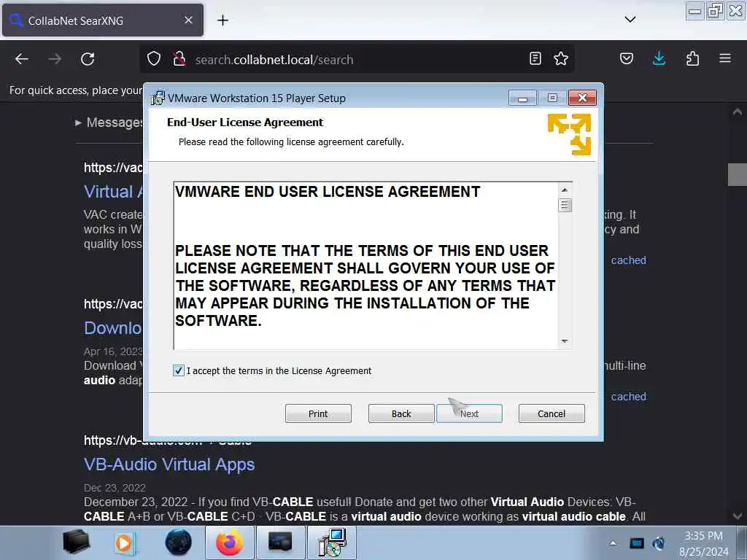Screen dimensions: 747x560
Task: Expand the Messages disclosure triangle
Action: point(78,122)
